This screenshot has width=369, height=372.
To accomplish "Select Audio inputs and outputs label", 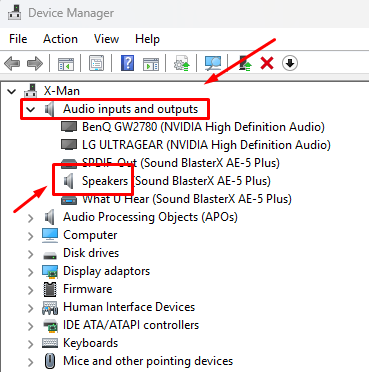I will click(131, 109).
